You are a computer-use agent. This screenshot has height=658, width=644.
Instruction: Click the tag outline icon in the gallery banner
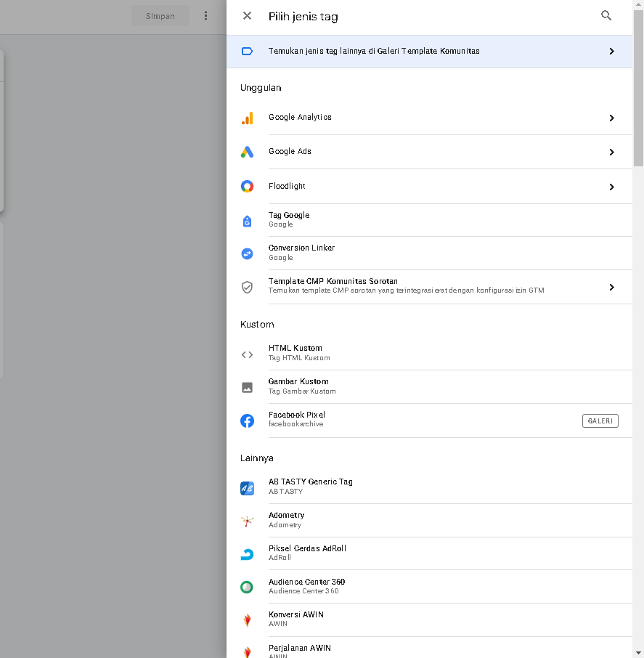247,51
